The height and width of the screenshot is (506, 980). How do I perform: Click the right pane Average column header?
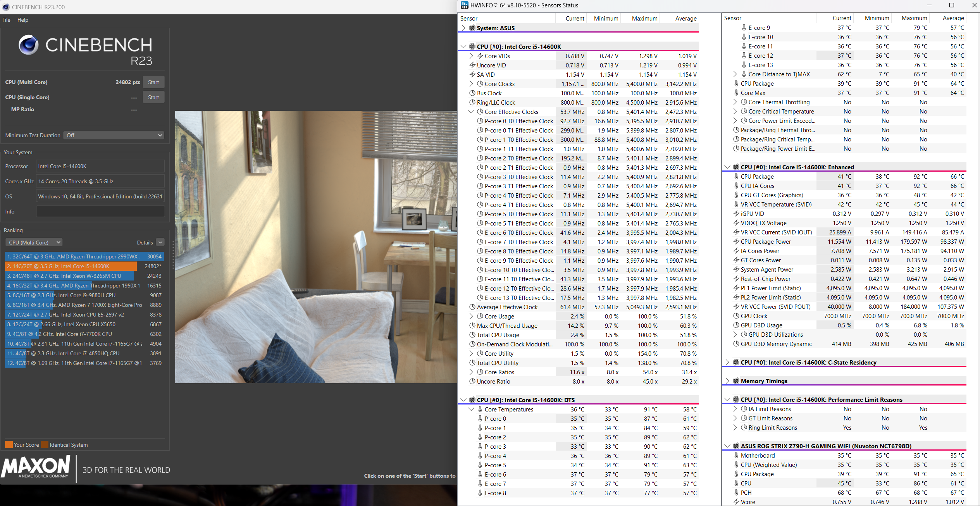tap(949, 18)
